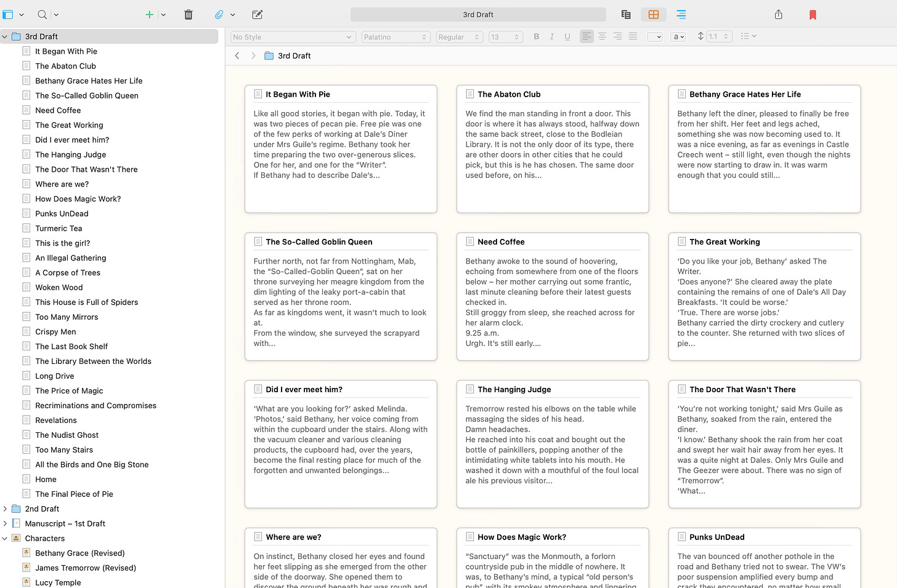Open the Palatino font dropdown
The width and height of the screenshot is (897, 588).
tap(396, 37)
